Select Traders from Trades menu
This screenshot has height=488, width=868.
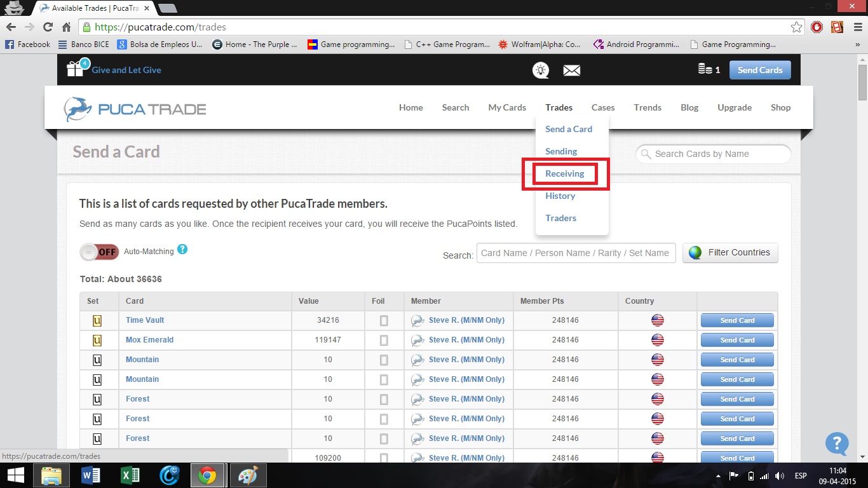(561, 218)
